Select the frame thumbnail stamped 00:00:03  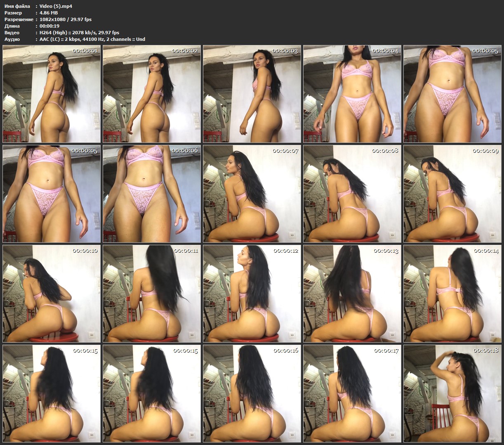pyautogui.click(x=252, y=94)
